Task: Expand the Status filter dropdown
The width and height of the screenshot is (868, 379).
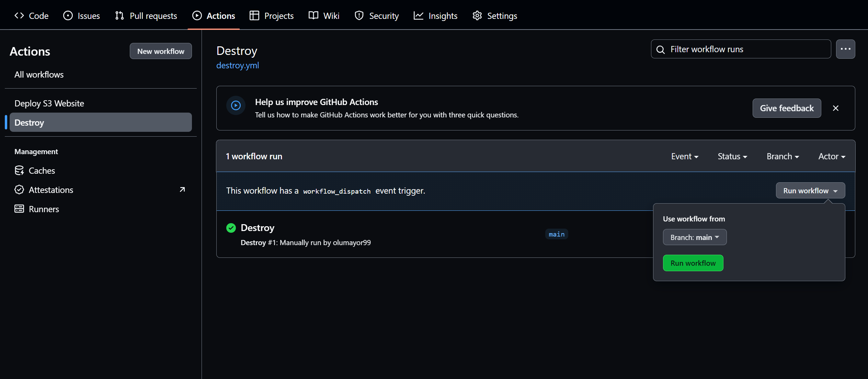Action: tap(732, 157)
